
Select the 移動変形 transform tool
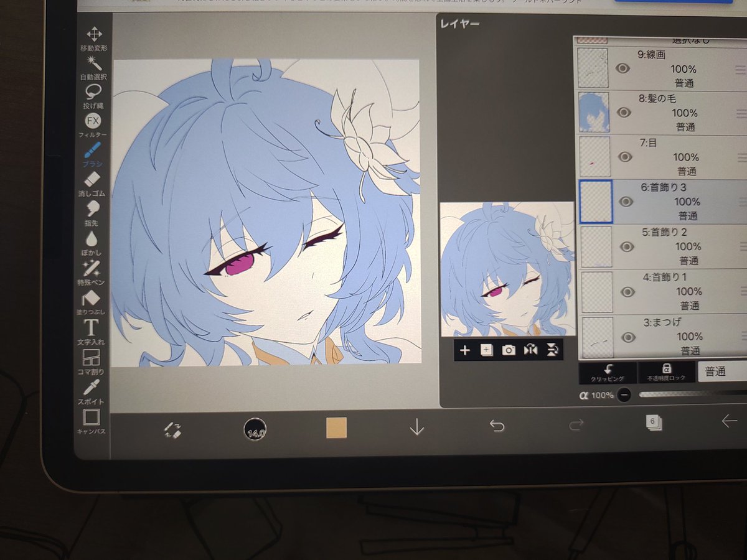(93, 39)
